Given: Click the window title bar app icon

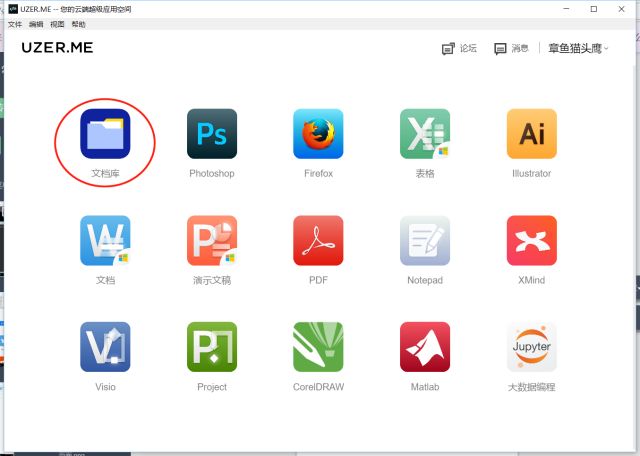Looking at the screenshot, I should pyautogui.click(x=13, y=9).
